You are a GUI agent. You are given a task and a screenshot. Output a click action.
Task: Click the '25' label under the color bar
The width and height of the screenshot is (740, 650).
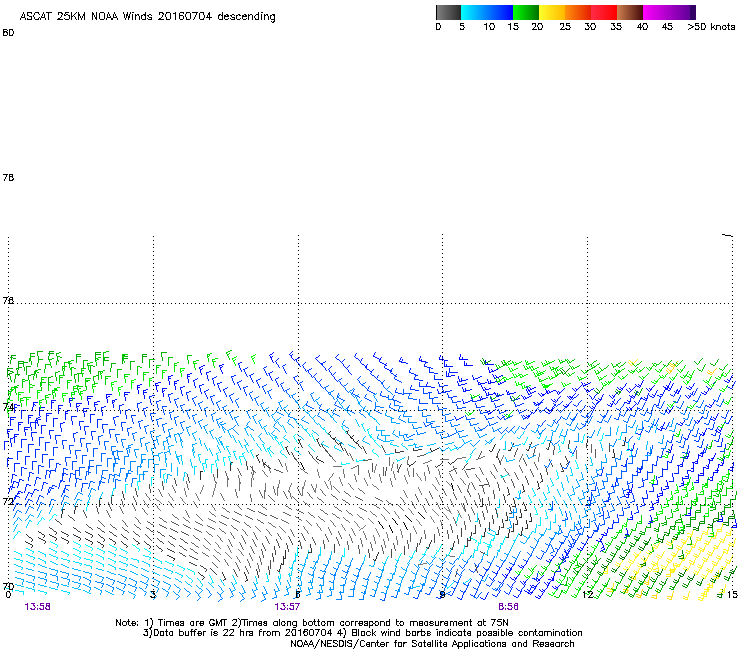pos(565,27)
